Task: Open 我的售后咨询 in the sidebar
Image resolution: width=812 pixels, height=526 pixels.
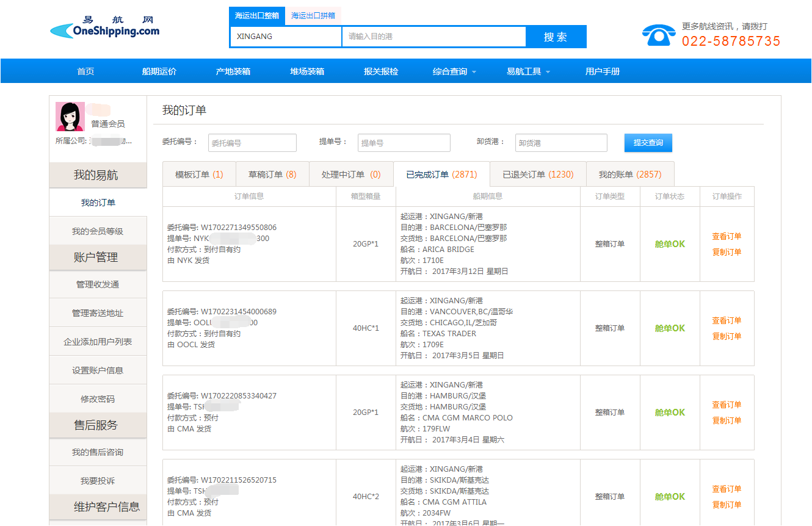Action: click(98, 452)
